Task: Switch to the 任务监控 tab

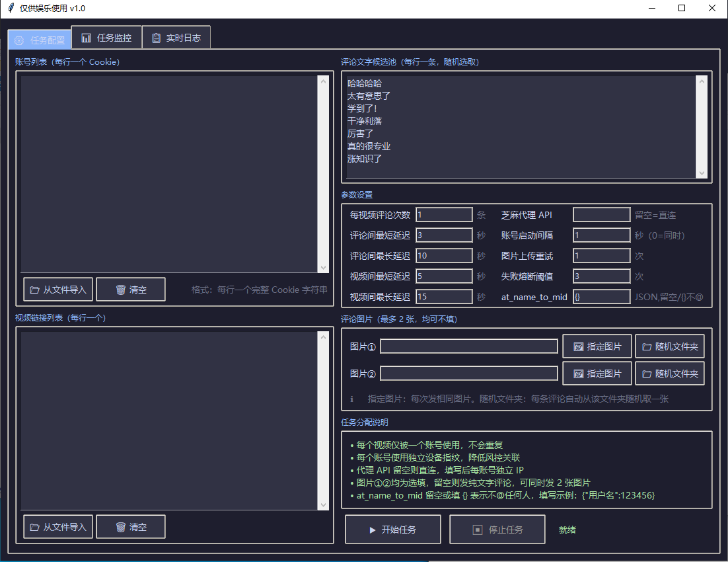Action: 106,38
